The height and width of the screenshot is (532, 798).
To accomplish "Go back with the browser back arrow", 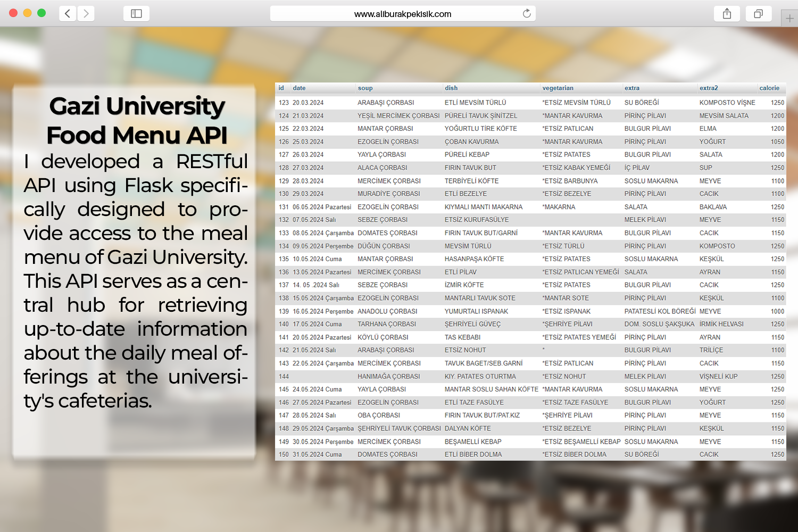I will 68,13.
